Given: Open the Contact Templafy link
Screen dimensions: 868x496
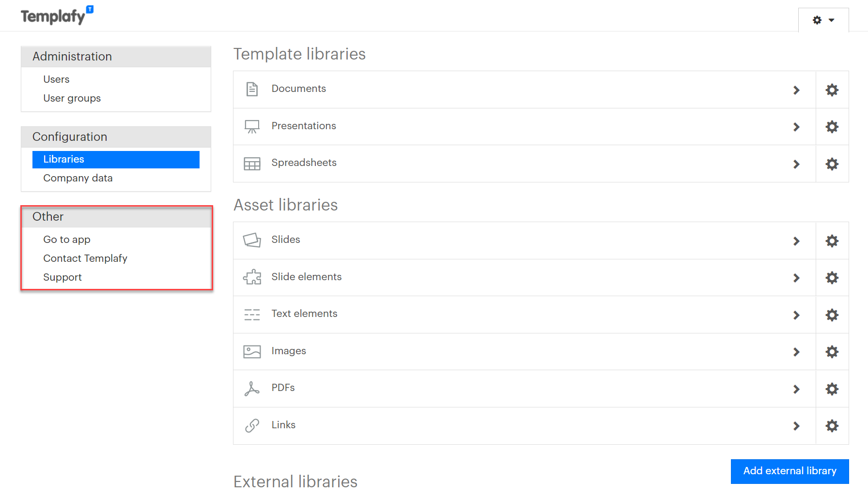Looking at the screenshot, I should 85,258.
